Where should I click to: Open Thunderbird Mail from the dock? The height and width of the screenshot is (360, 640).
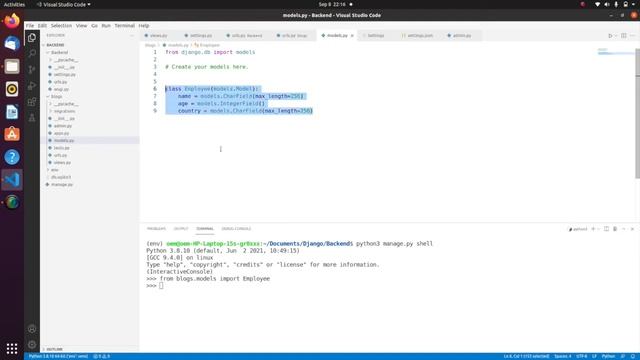pyautogui.click(x=12, y=44)
